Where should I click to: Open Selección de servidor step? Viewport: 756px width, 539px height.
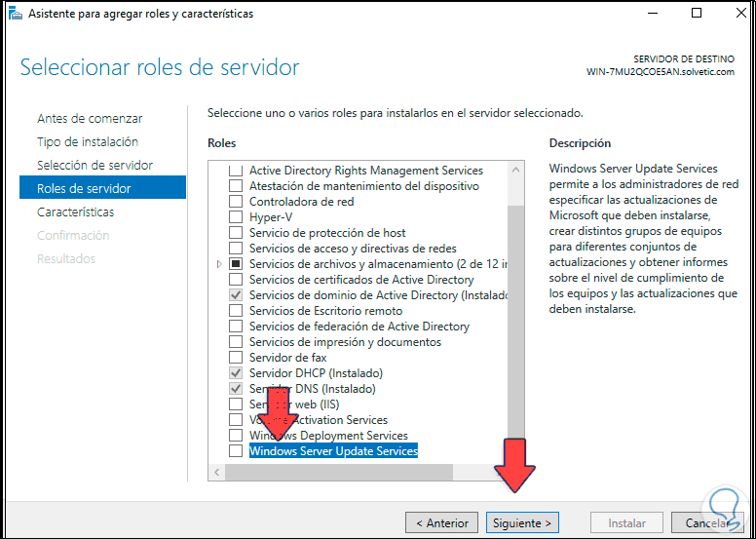click(x=94, y=165)
